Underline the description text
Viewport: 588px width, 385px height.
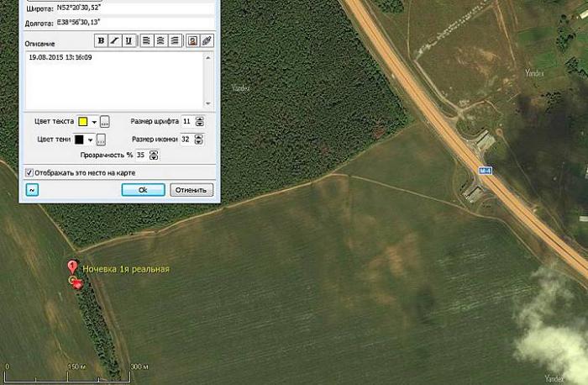pos(129,40)
